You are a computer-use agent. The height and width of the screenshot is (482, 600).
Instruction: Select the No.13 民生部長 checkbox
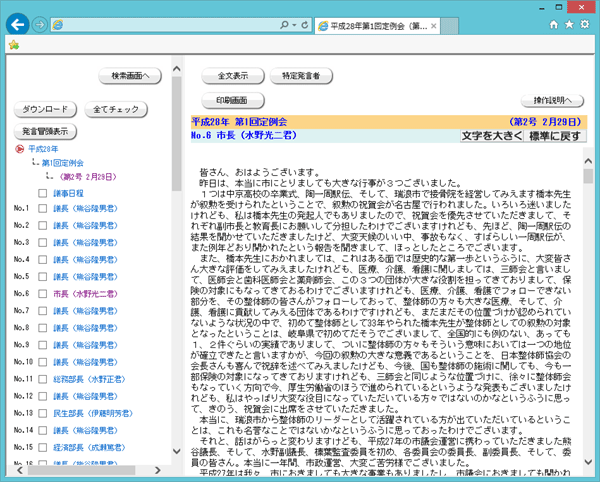(x=42, y=413)
